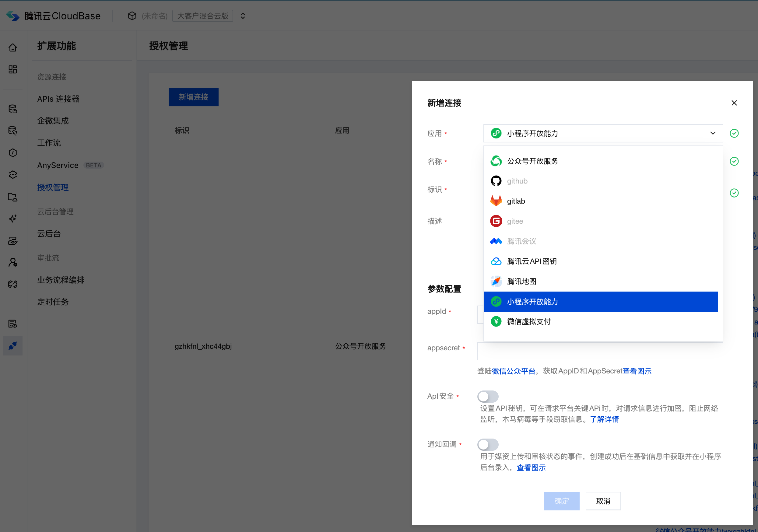Go to 业务流程编排 in sidebar menu
This screenshot has width=758, height=532.
click(x=61, y=280)
